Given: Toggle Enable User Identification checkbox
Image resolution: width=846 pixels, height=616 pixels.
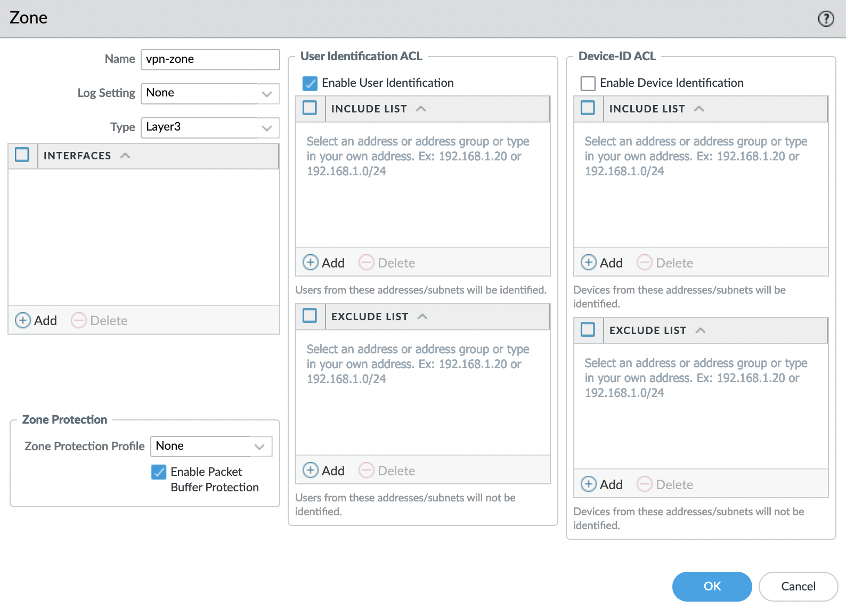Looking at the screenshot, I should tap(310, 83).
